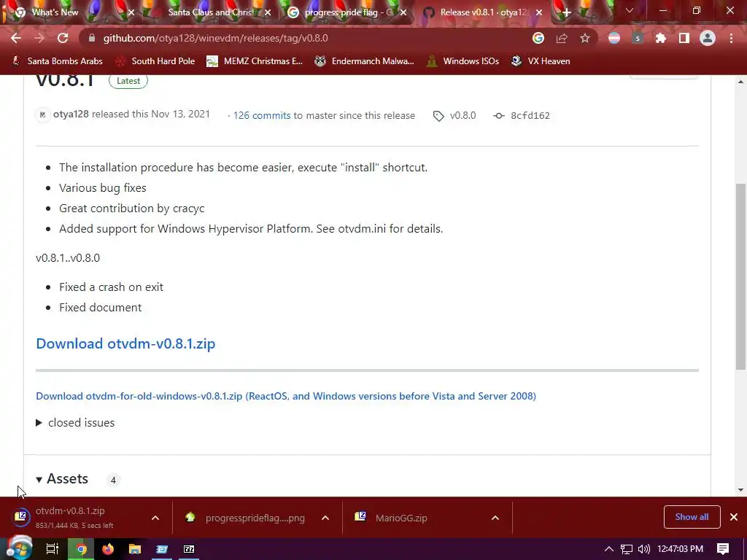Open MEMZ Christmas bookmark
The image size is (747, 560).
255,61
